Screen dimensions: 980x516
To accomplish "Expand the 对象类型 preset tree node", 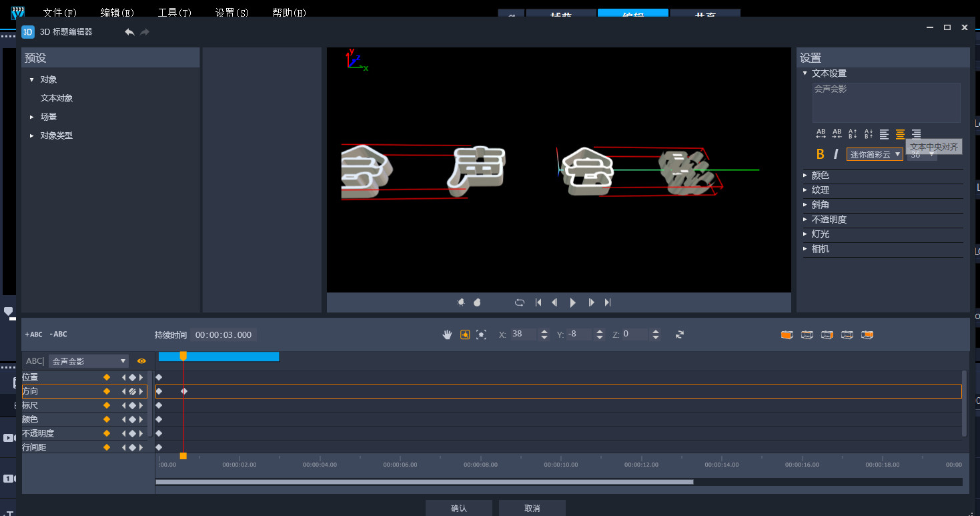I will [31, 136].
